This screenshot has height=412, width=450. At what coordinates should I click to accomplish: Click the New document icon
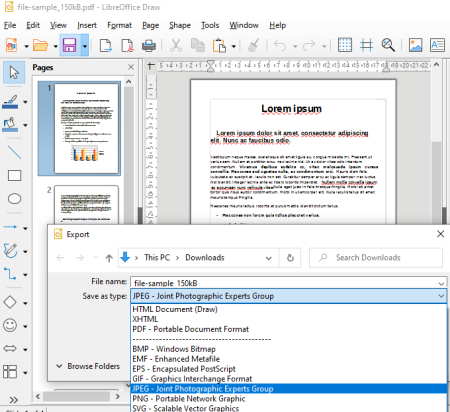coord(11,45)
